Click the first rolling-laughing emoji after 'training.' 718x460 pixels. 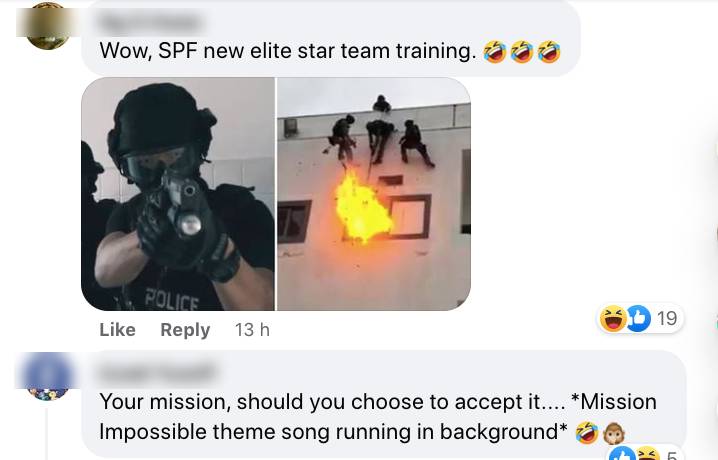(495, 51)
